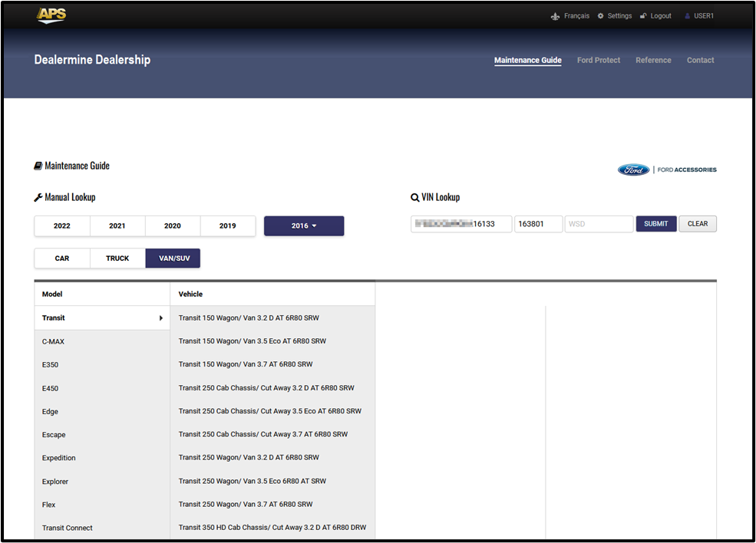Screen dimensions: 756x543
Task: Click the Ford Accessories logo
Action: [667, 169]
